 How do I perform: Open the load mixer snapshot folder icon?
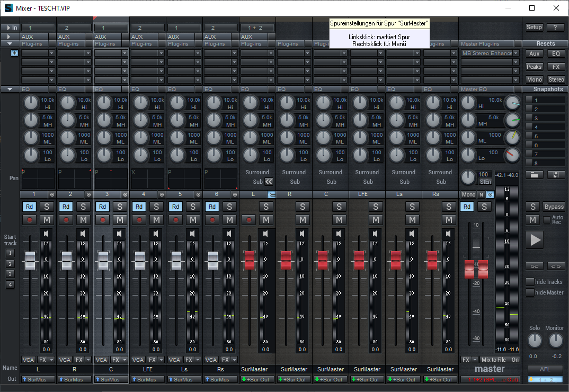pos(535,174)
